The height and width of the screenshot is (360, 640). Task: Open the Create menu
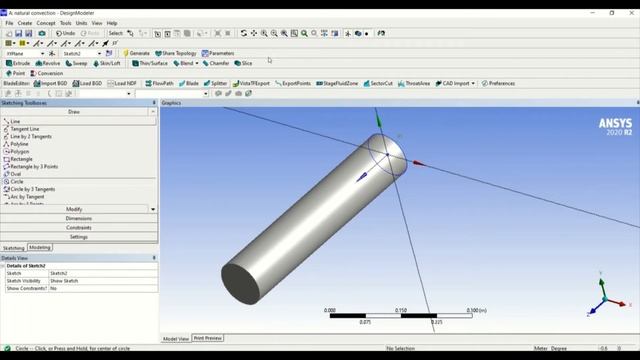[24, 23]
